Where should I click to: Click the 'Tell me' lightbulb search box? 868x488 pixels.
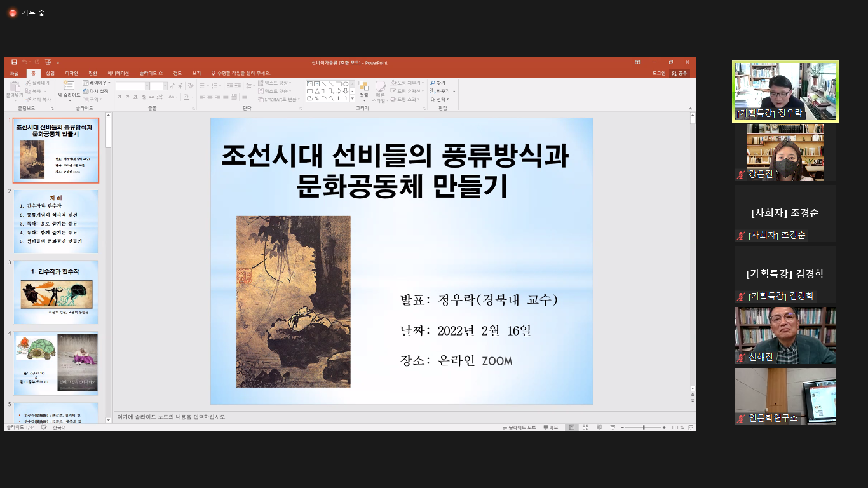[x=241, y=73]
